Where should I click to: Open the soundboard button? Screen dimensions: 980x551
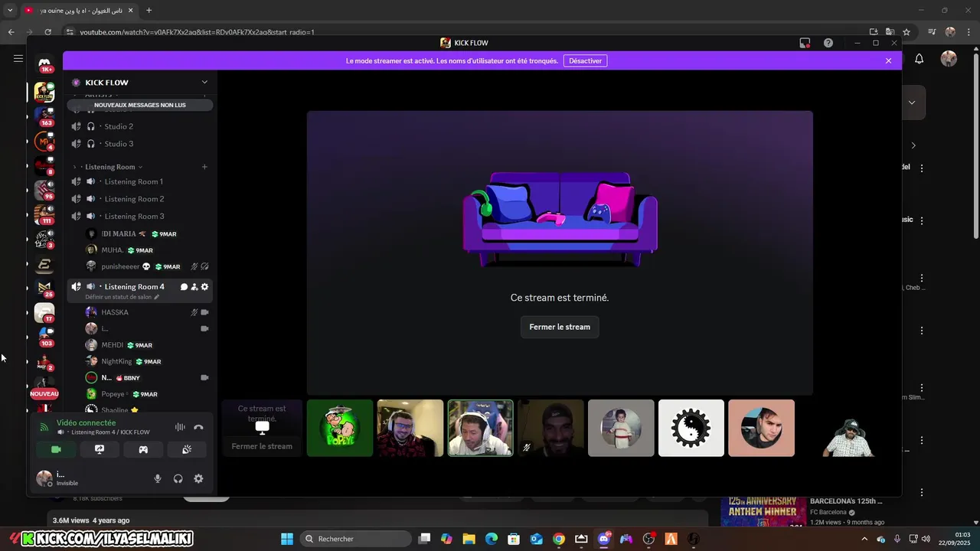[187, 449]
